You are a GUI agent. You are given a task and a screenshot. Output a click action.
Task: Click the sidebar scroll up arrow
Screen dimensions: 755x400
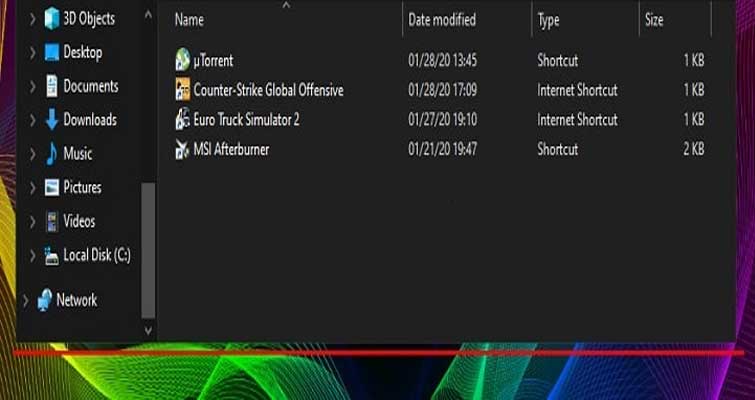pyautogui.click(x=148, y=15)
